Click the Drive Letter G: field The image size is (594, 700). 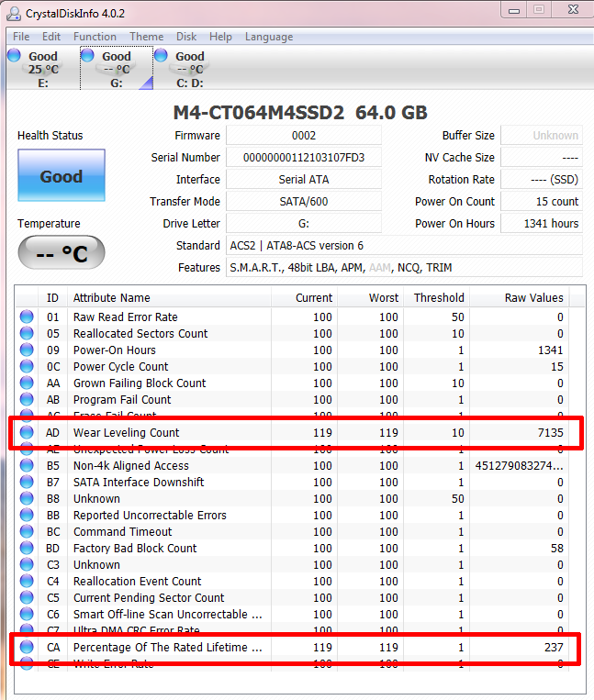click(x=304, y=223)
